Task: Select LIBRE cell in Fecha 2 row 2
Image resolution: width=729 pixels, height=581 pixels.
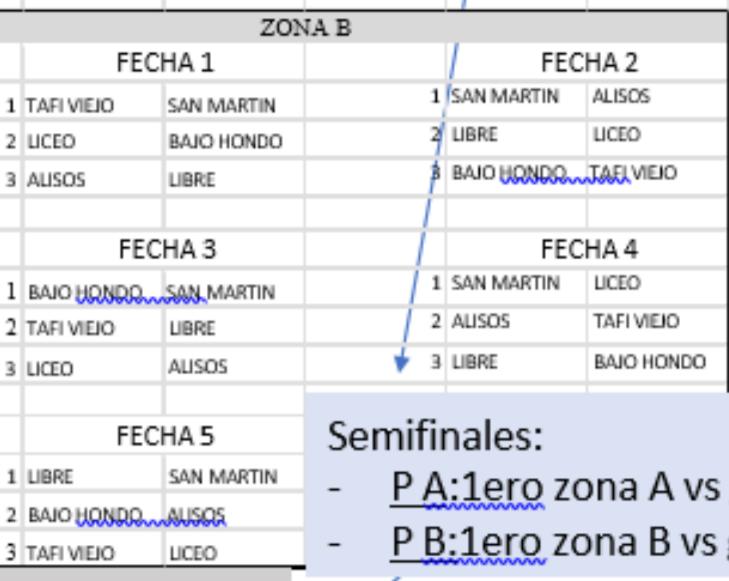Action: [475, 134]
